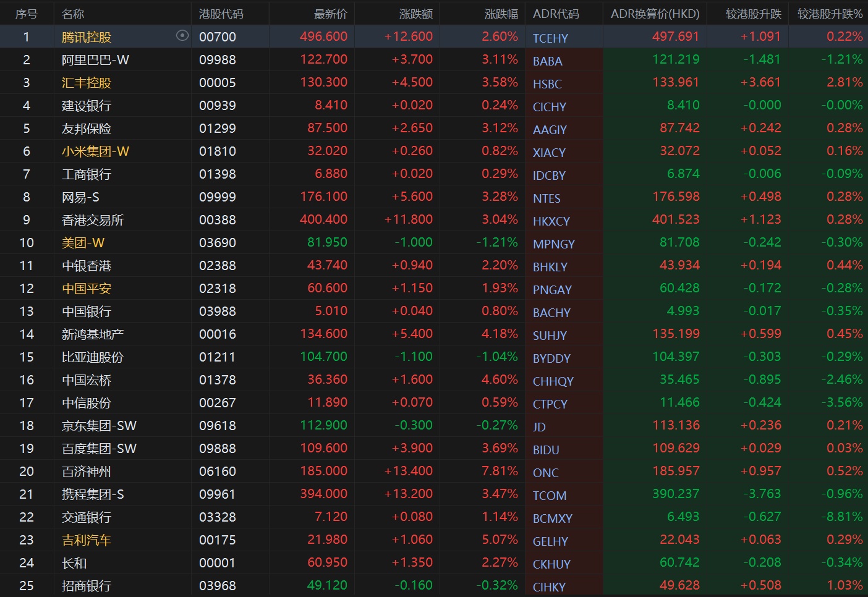Click stock code 09618 for 京东集团-SW
This screenshot has width=868, height=597.
coord(218,426)
